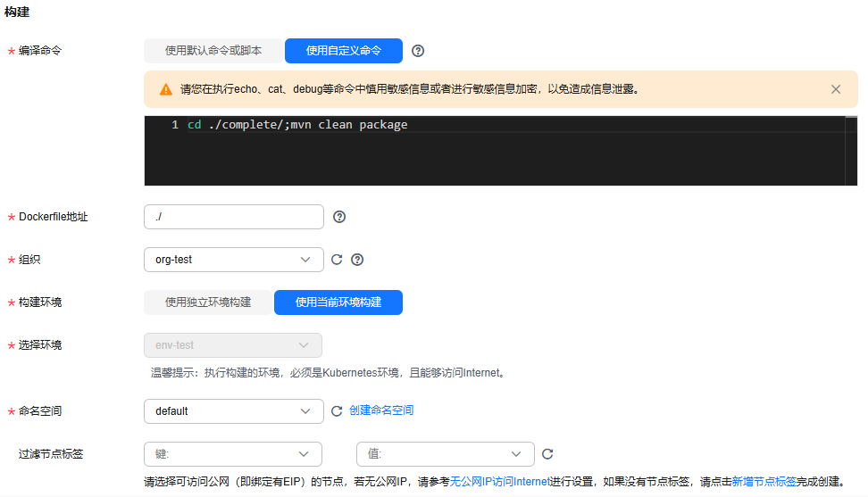Image resolution: width=868 pixels, height=497 pixels.
Task: Click the 命名空间 field label
Action: (40, 411)
